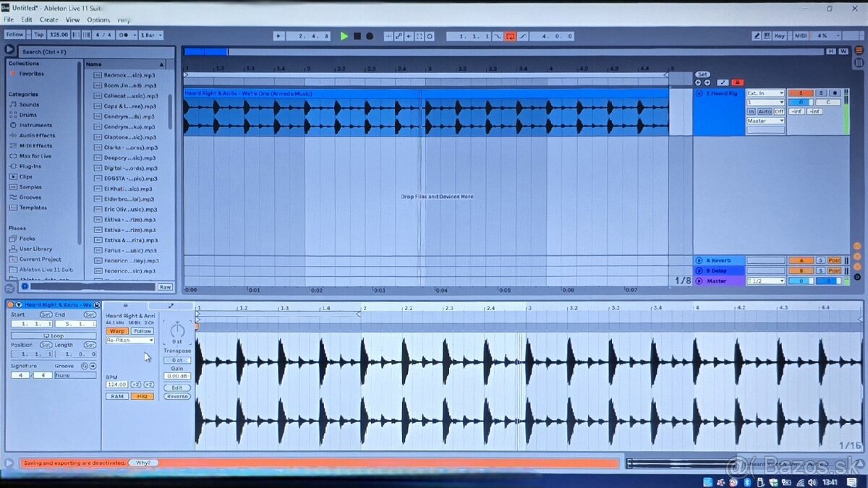Screen dimensions: 868x488
Task: Click the Transpose knob in clip view
Action: click(177, 330)
